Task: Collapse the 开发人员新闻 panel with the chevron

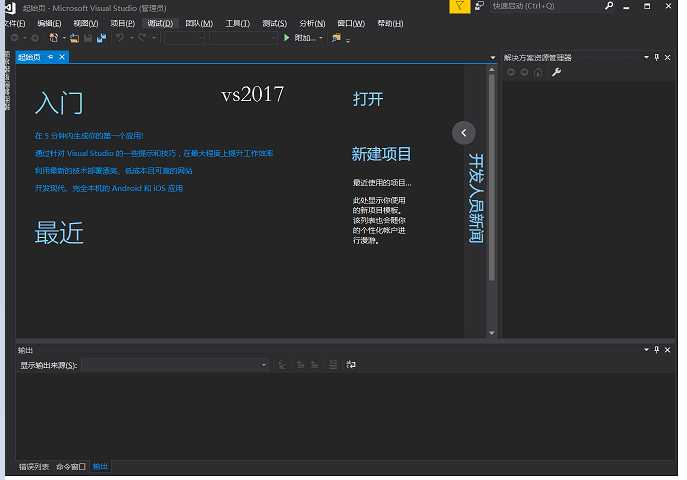Action: (464, 132)
